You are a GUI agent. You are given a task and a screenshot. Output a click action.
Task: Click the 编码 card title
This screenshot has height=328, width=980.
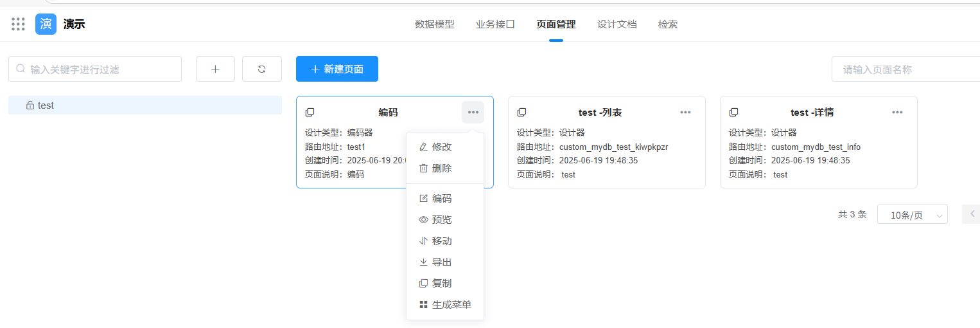388,112
